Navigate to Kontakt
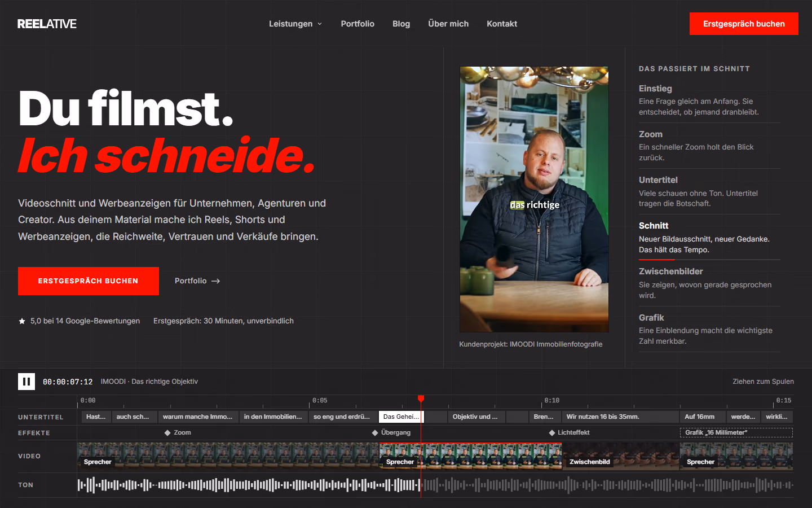This screenshot has width=812, height=508. click(502, 24)
